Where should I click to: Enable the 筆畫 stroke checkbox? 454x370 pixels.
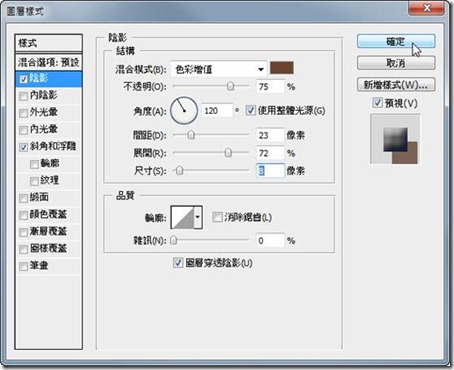(23, 266)
